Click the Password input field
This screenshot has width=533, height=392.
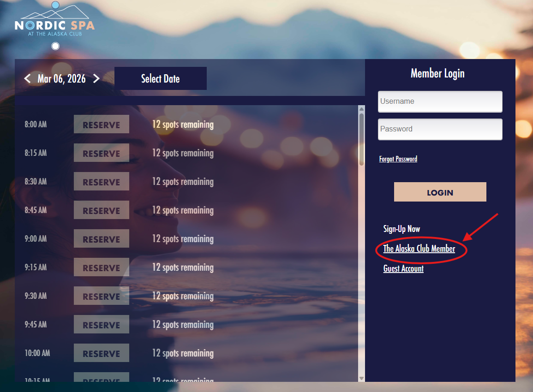click(439, 129)
